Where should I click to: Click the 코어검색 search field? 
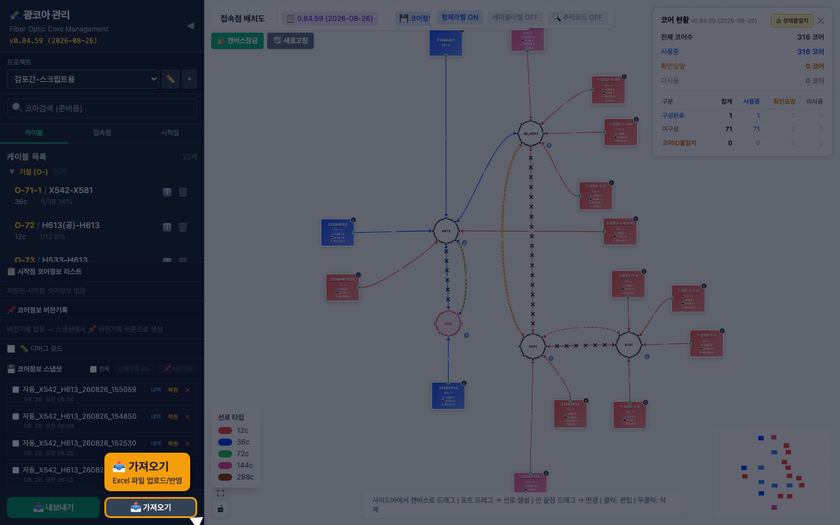pyautogui.click(x=102, y=108)
